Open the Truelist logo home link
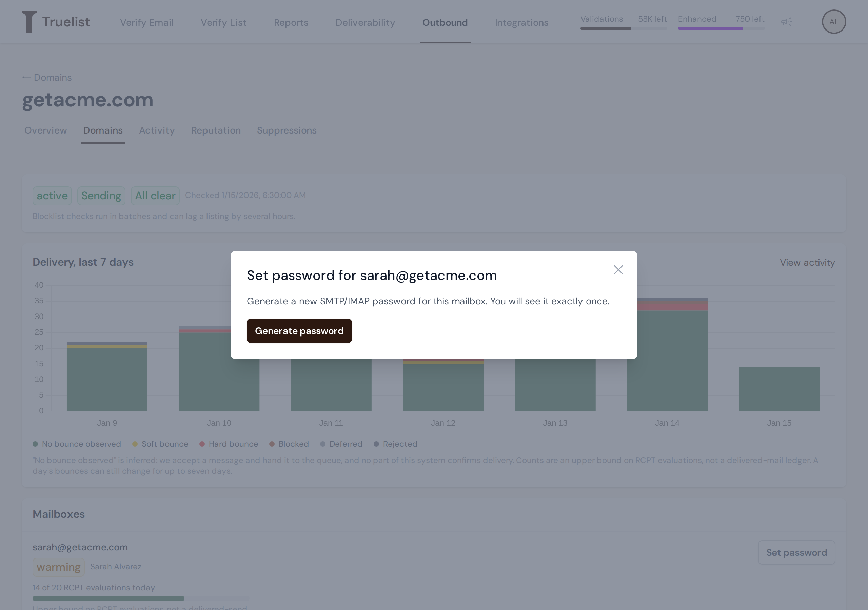 [56, 22]
